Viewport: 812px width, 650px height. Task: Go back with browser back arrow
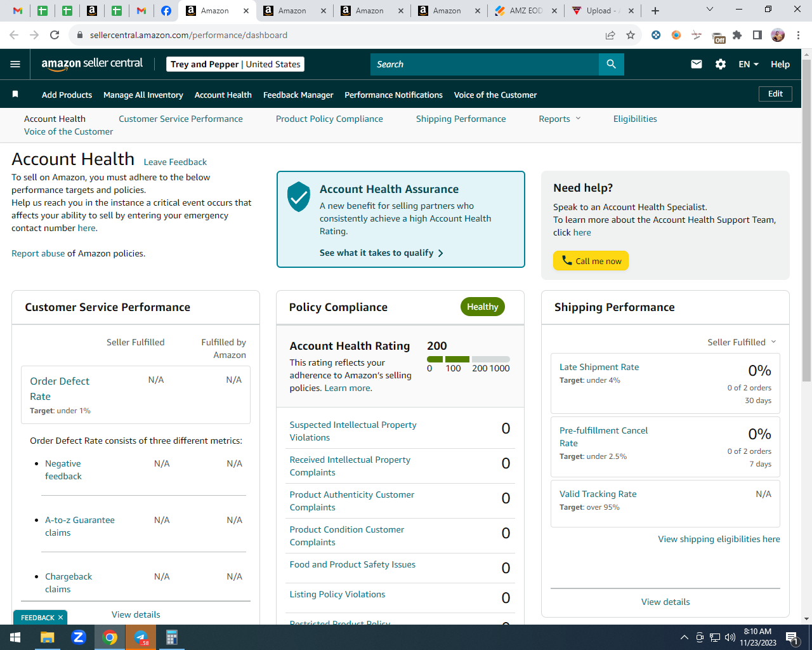(x=14, y=35)
